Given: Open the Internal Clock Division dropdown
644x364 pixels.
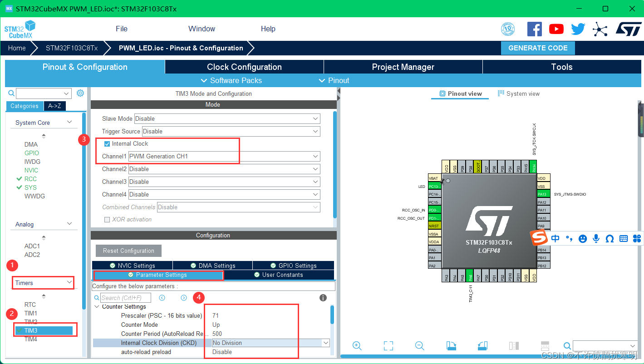Looking at the screenshot, I should click(x=271, y=343).
